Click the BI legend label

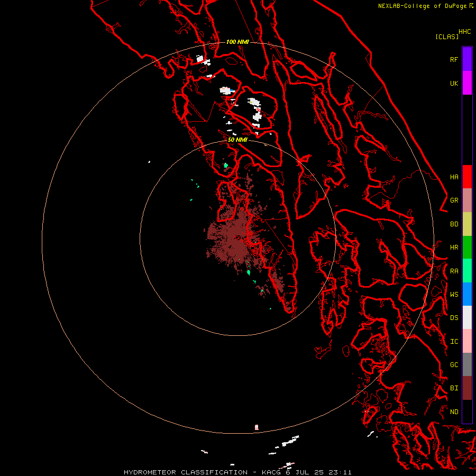454,388
